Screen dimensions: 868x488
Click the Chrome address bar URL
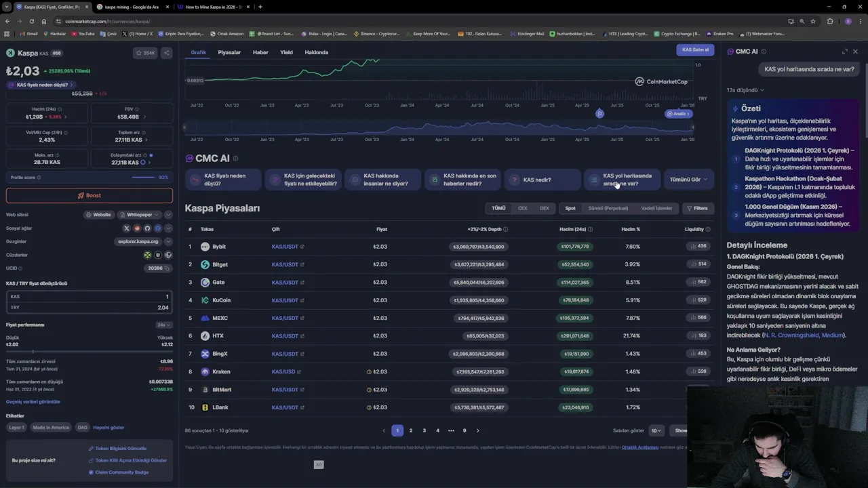[x=108, y=21]
